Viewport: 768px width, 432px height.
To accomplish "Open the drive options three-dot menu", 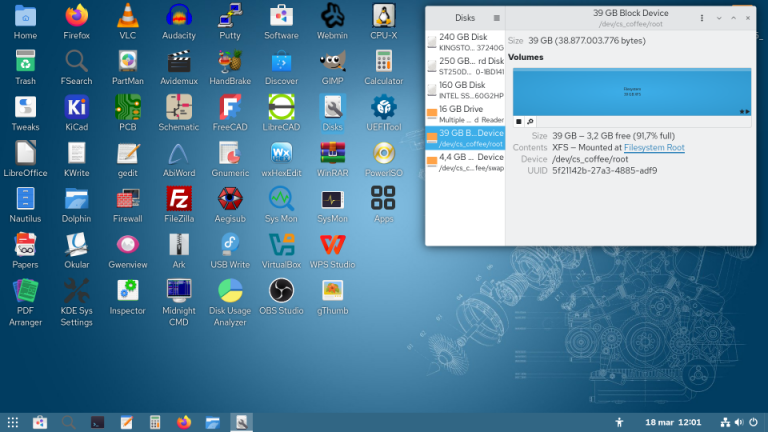I will 700,18.
